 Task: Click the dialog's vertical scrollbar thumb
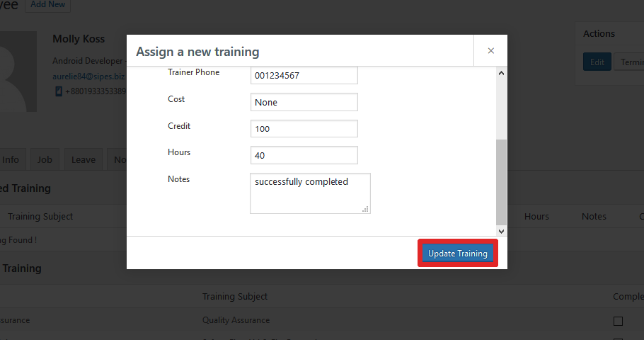502,181
